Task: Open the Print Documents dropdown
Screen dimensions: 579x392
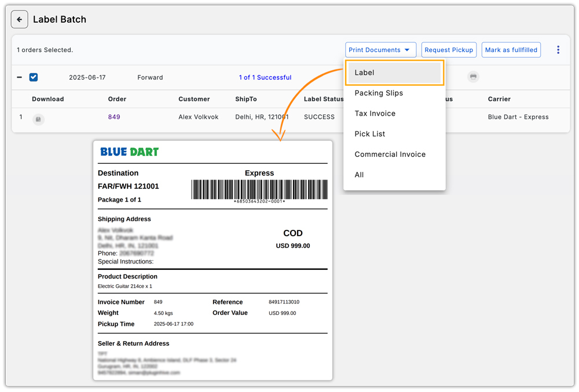Action: click(x=381, y=50)
